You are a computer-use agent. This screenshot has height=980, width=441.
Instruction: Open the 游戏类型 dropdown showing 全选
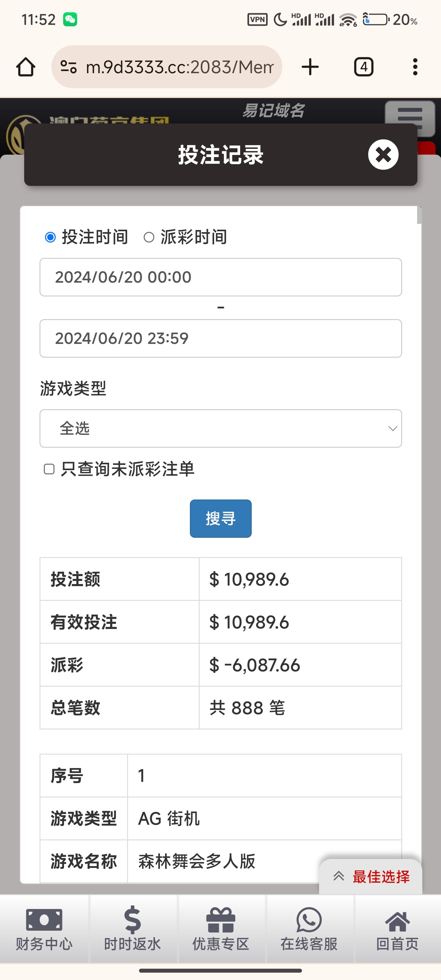(221, 428)
